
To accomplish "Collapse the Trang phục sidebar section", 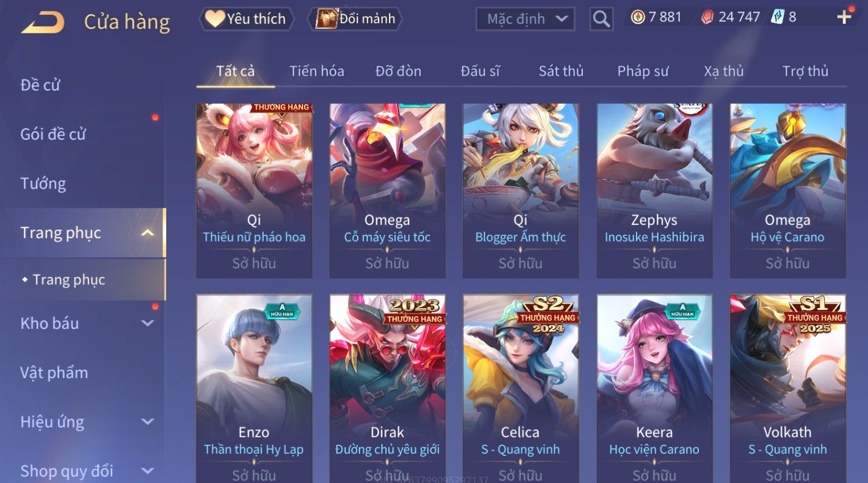I will tap(148, 233).
